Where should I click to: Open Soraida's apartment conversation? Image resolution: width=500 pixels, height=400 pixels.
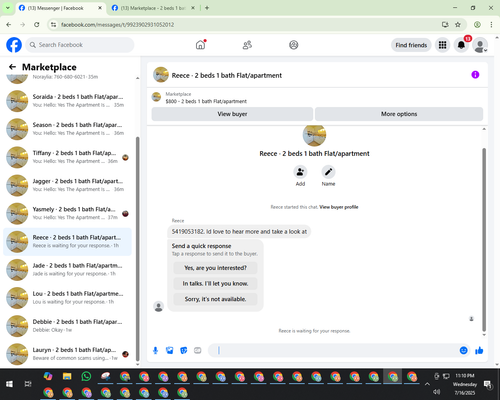coord(67,101)
